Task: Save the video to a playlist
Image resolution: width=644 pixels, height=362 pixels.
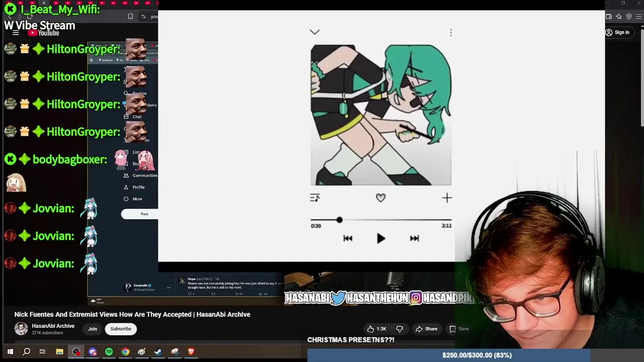Action: point(459,329)
